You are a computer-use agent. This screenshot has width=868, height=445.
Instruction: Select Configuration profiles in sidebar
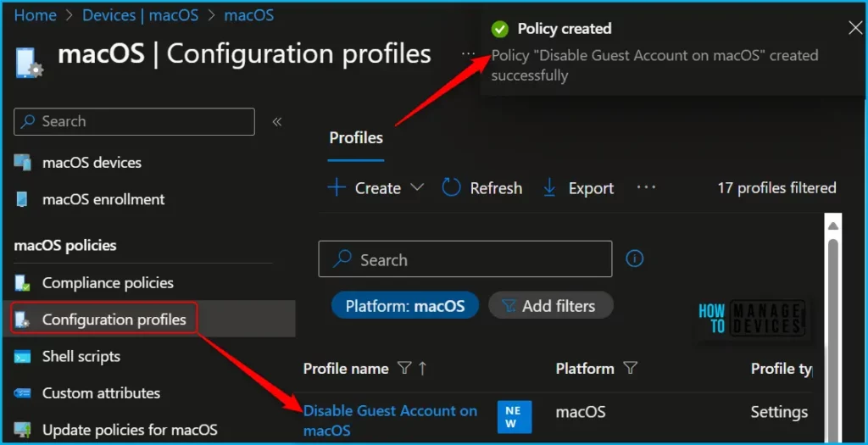[114, 320]
